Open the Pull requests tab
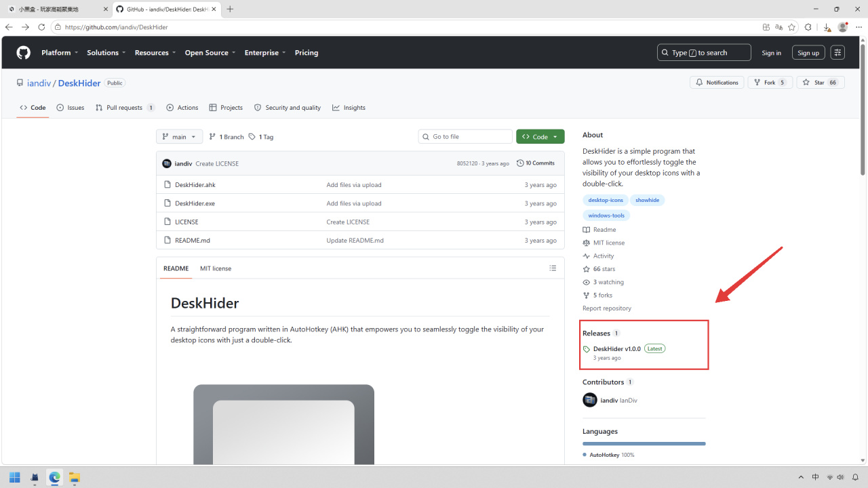The width and height of the screenshot is (868, 488). point(125,108)
